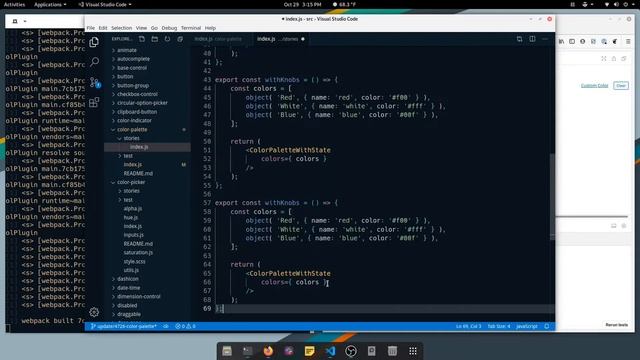Open the terminal app from the dock
The image size is (640, 360).
tap(248, 351)
